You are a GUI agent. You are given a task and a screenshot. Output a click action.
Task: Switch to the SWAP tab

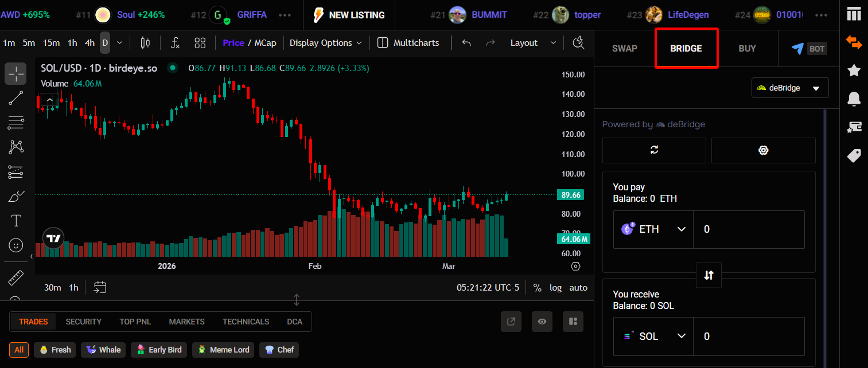click(625, 49)
